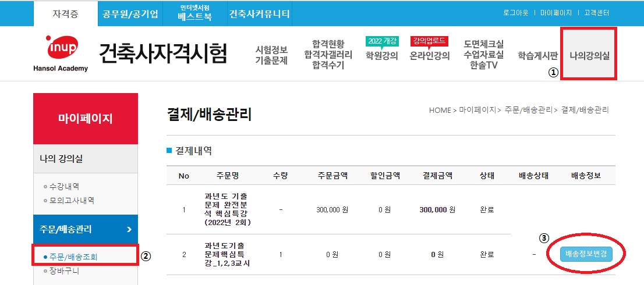Click the 로그아웃 link

tap(516, 13)
